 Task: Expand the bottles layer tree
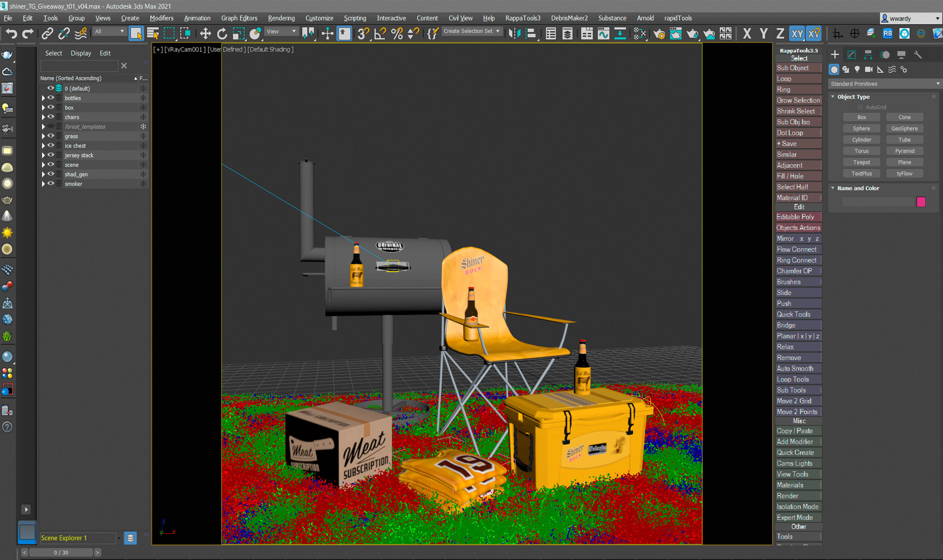[x=43, y=98]
